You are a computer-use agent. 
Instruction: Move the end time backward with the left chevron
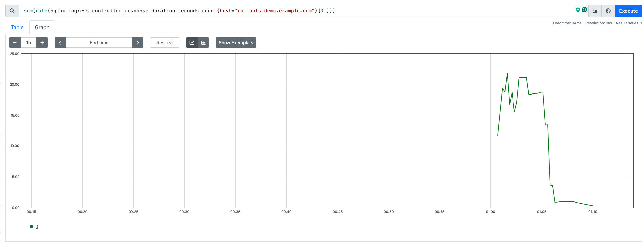point(60,43)
